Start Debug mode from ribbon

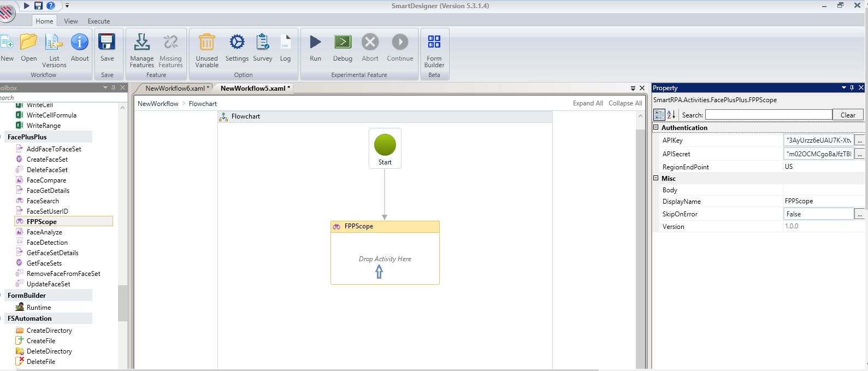343,42
